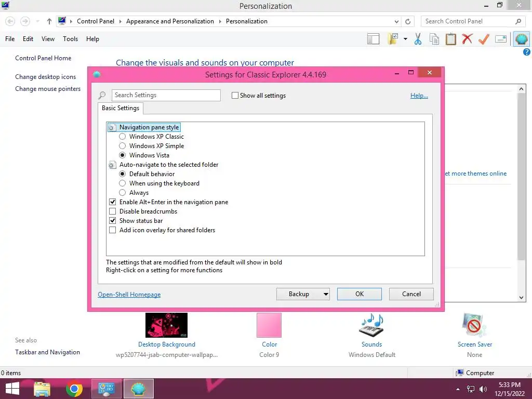Select Windows Vista radio button
532x399 pixels.
point(123,155)
